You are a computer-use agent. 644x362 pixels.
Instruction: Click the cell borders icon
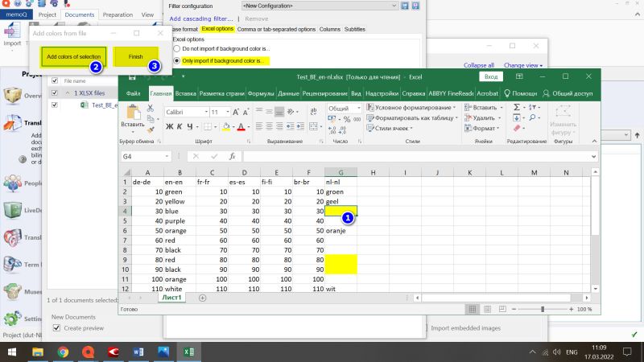click(208, 127)
